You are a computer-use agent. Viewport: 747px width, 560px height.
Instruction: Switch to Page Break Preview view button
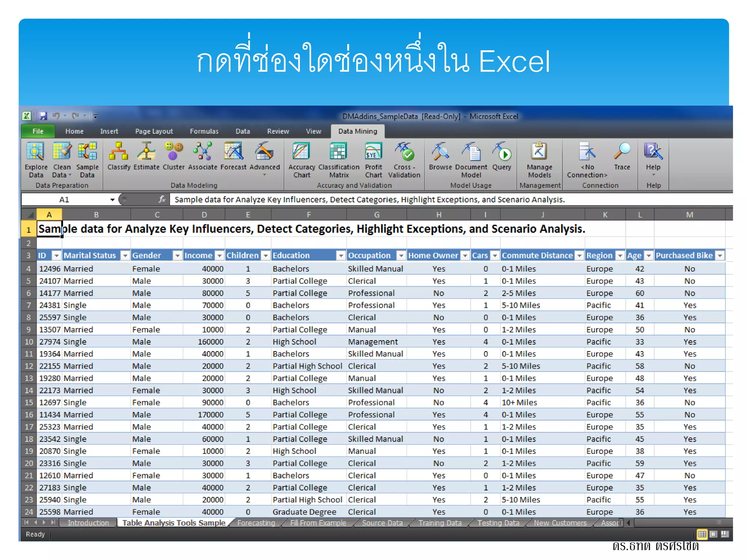(x=725, y=534)
